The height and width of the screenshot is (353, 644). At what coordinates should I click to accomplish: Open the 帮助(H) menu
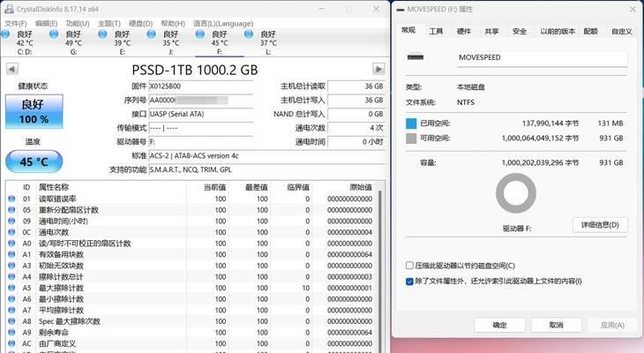(x=173, y=24)
